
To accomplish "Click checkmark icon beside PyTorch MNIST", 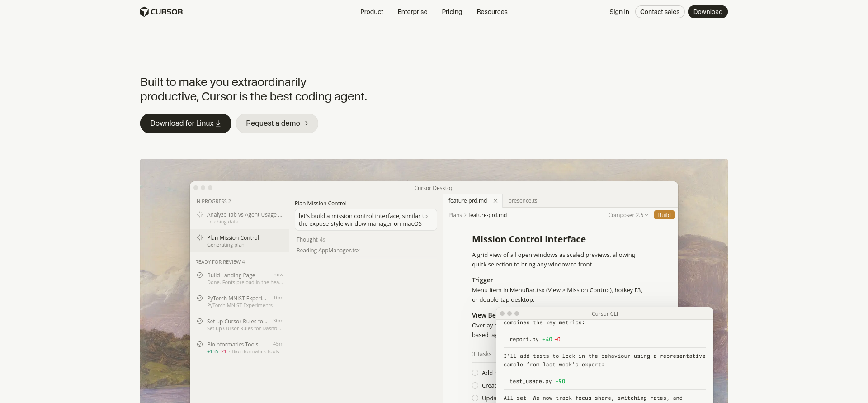I will (x=200, y=298).
